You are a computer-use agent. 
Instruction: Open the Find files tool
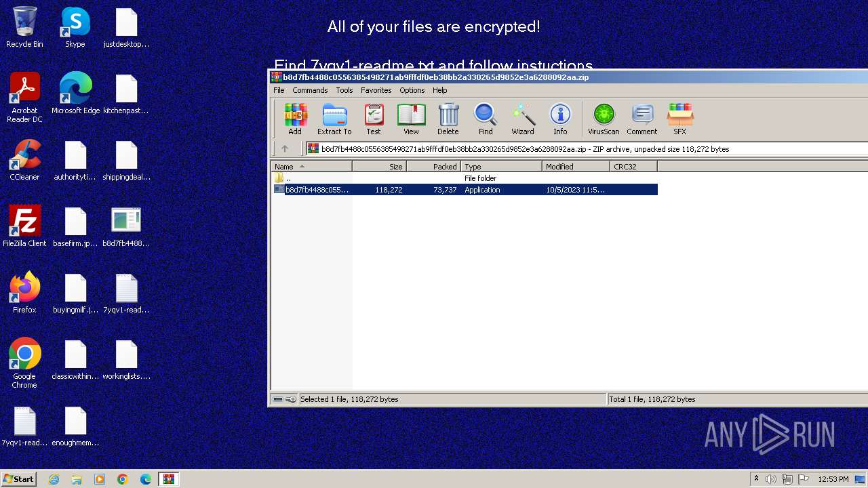coord(486,119)
